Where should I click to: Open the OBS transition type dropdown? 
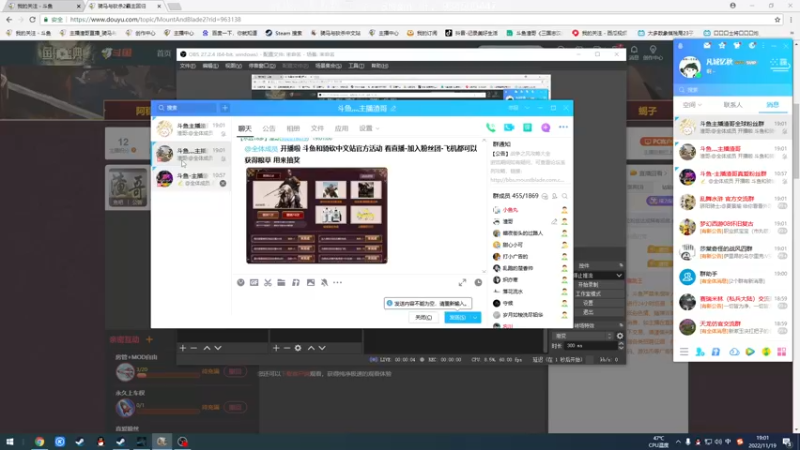coord(583,336)
